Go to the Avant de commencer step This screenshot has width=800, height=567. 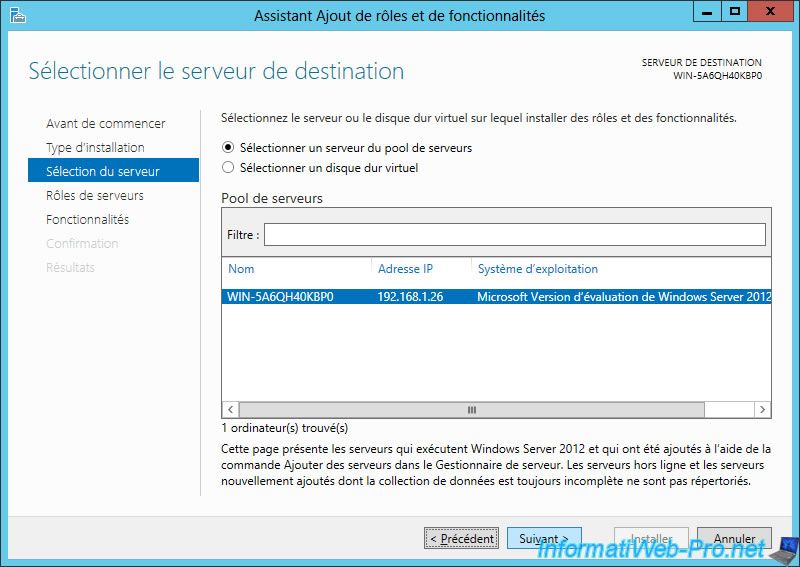106,124
